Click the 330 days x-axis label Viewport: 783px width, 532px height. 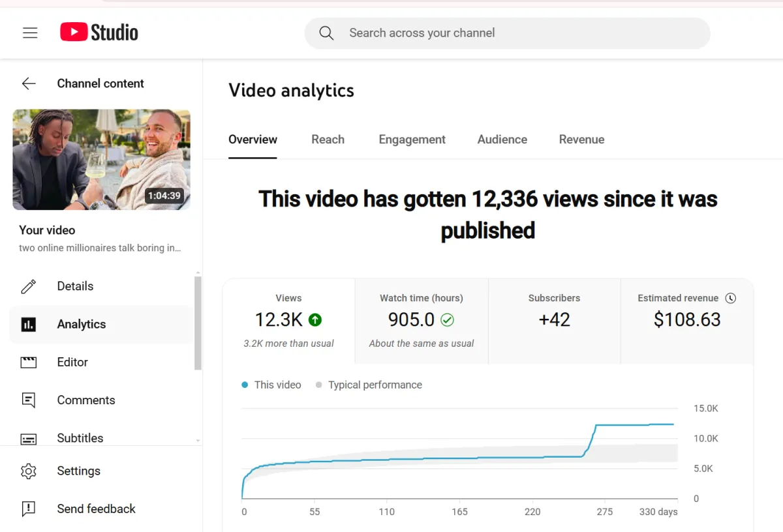pos(658,512)
